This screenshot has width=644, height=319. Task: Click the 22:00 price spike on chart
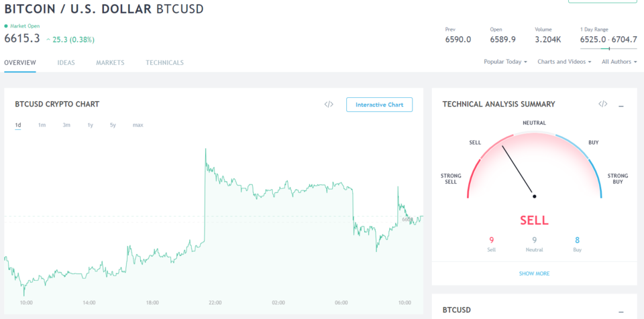pos(205,150)
